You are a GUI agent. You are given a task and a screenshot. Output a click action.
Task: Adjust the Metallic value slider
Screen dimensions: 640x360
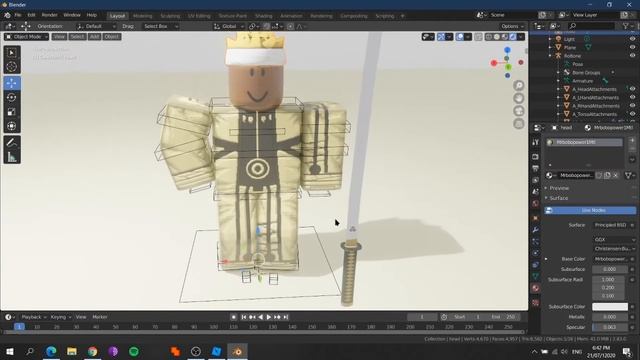(610, 317)
